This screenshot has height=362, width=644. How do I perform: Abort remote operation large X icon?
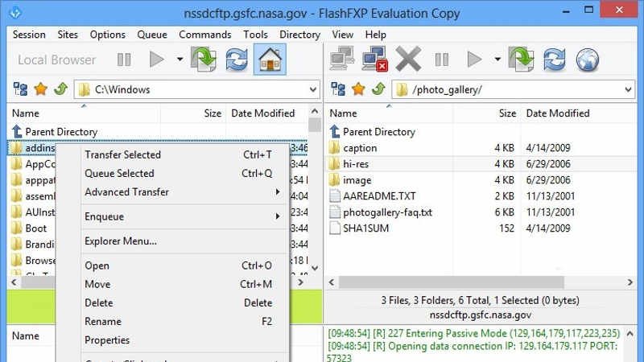(x=408, y=59)
